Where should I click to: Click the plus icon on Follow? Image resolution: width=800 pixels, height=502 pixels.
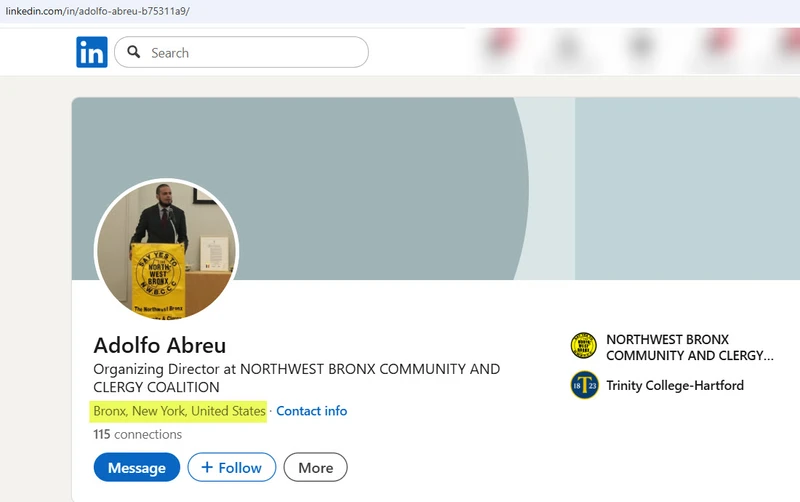click(207, 467)
